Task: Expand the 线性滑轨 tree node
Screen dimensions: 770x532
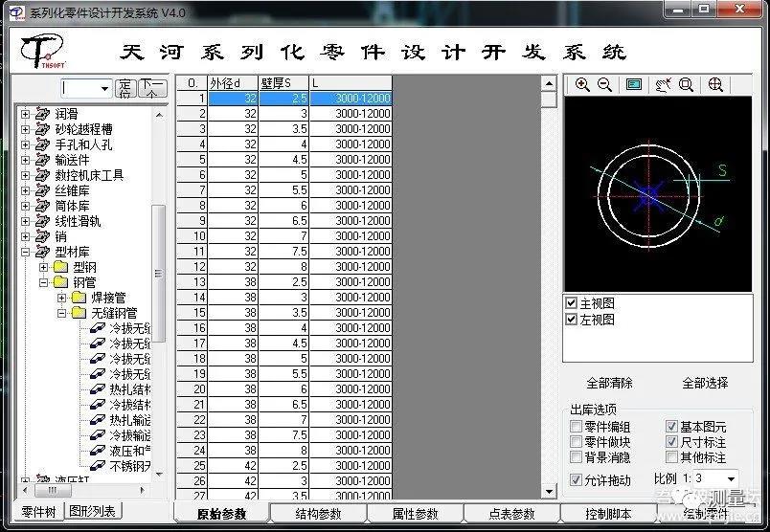Action: click(25, 221)
